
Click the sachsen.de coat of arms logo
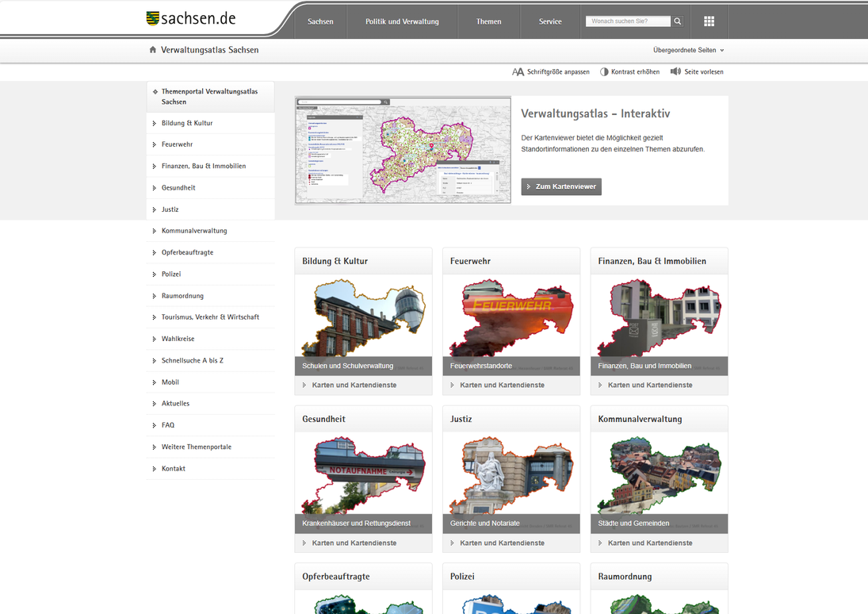click(x=153, y=18)
